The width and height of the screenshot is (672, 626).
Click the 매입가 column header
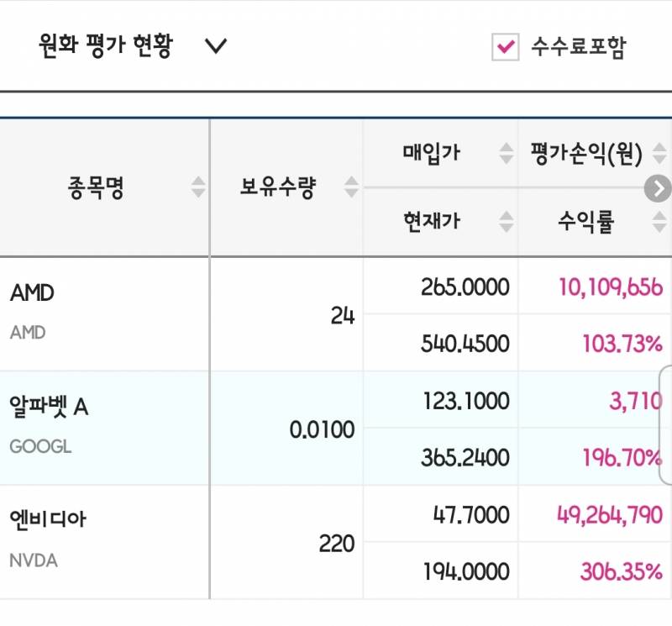[x=432, y=153]
